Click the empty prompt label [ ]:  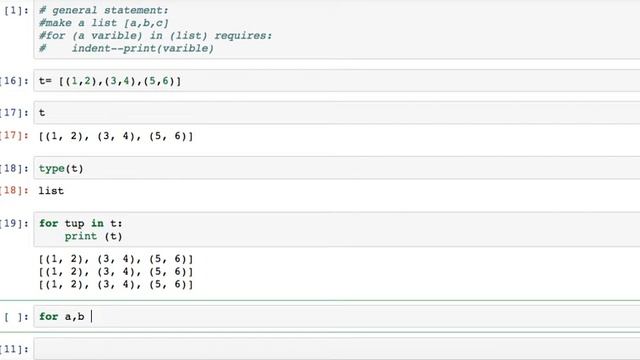pos(16,317)
